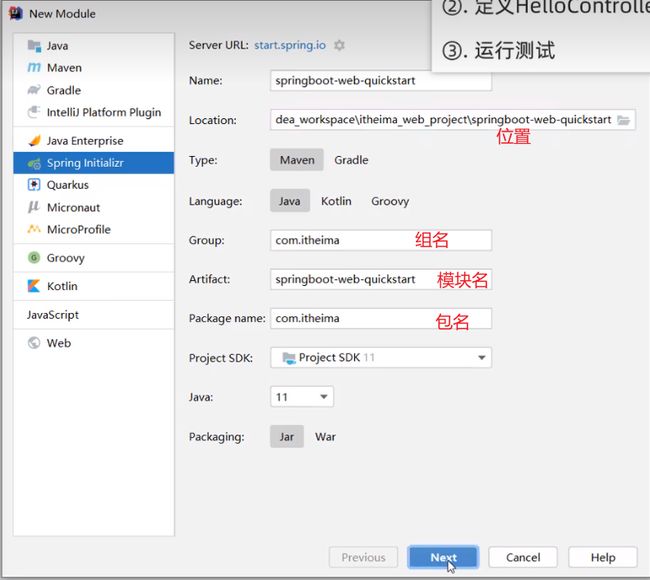Click the Artifact input field

tap(381, 279)
